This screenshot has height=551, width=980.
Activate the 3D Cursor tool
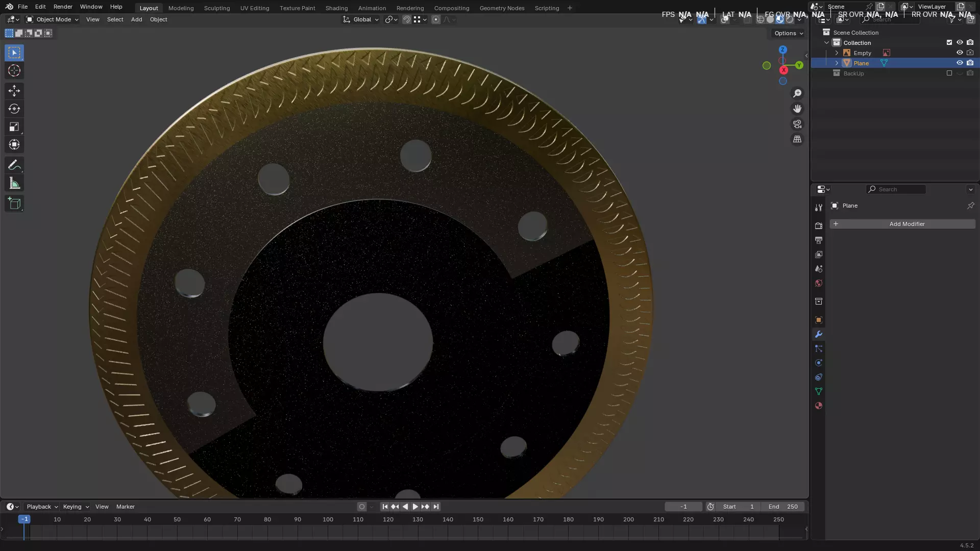tap(14, 70)
